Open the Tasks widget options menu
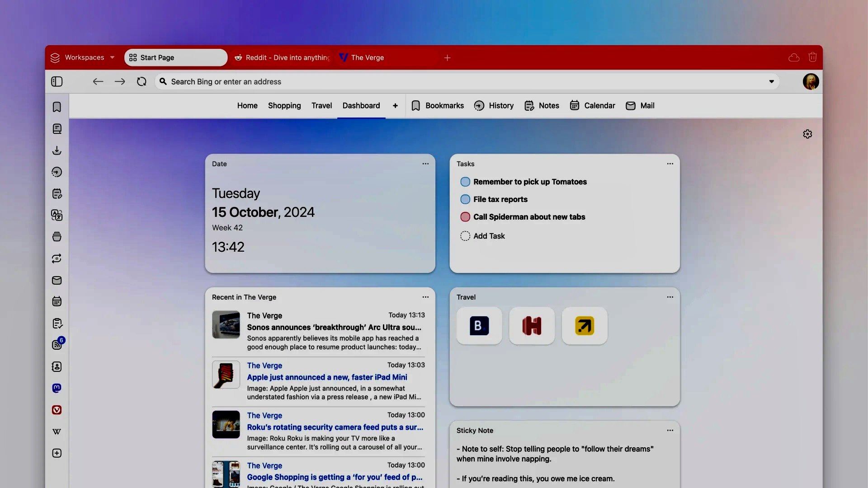 pos(670,164)
